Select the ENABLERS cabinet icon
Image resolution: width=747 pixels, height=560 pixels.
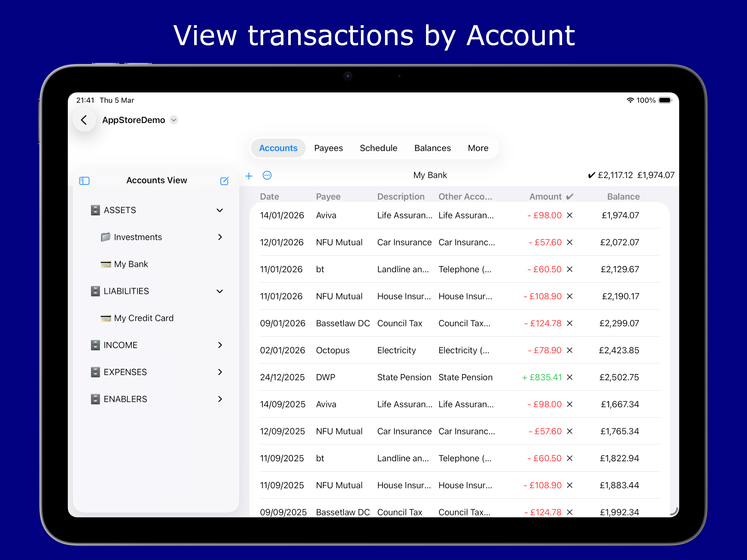coord(95,399)
